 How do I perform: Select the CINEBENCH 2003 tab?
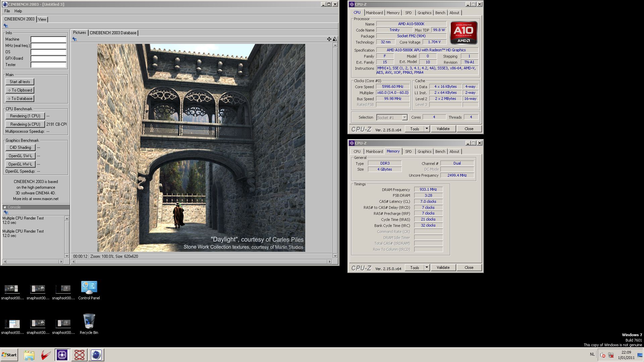[19, 19]
